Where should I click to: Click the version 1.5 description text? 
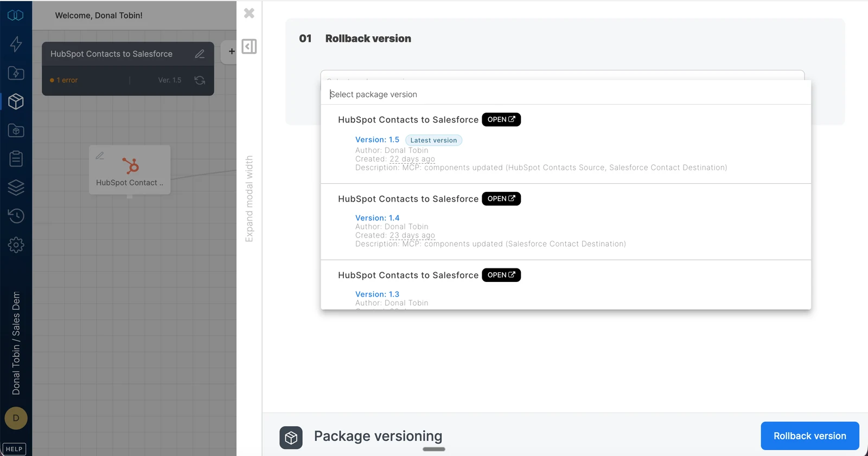541,168
